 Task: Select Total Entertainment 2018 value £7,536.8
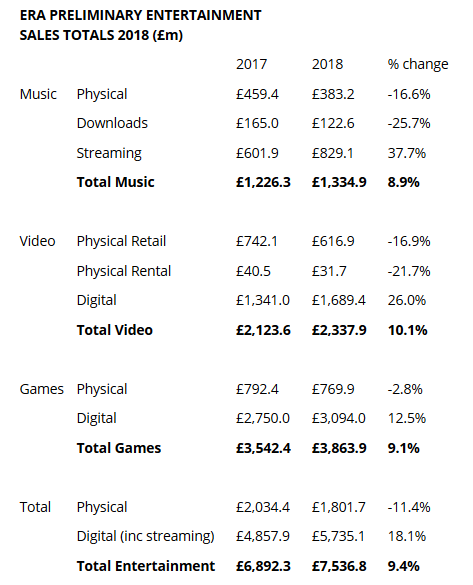click(339, 566)
